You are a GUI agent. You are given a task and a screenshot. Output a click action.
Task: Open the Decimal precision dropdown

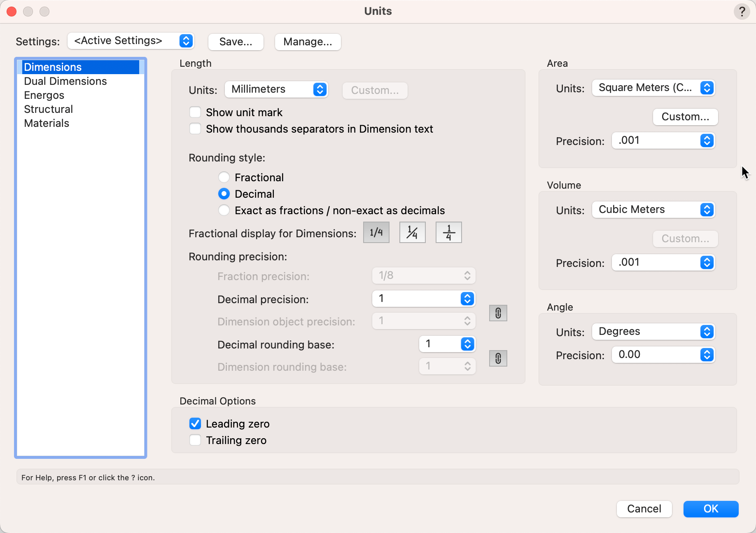point(423,299)
